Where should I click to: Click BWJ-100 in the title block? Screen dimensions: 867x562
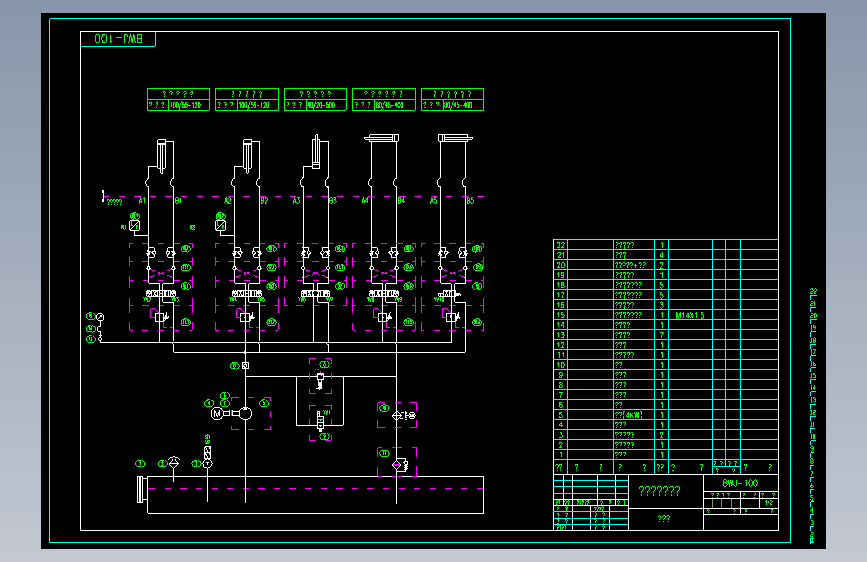pyautogui.click(x=740, y=483)
